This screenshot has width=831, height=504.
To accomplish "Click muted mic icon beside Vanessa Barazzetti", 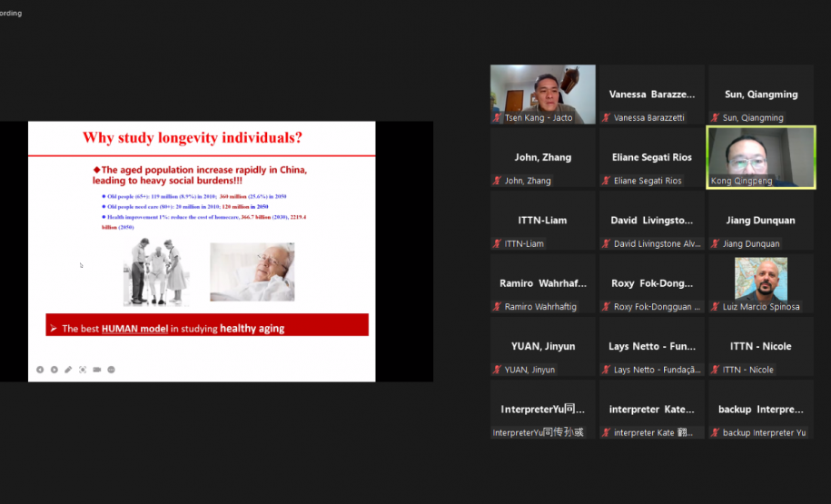I will click(606, 118).
